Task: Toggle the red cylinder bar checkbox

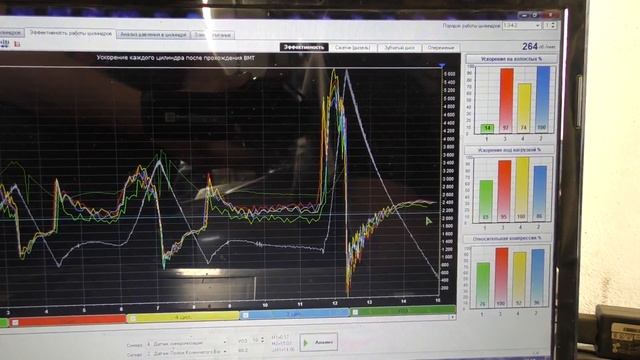Action: (15, 322)
